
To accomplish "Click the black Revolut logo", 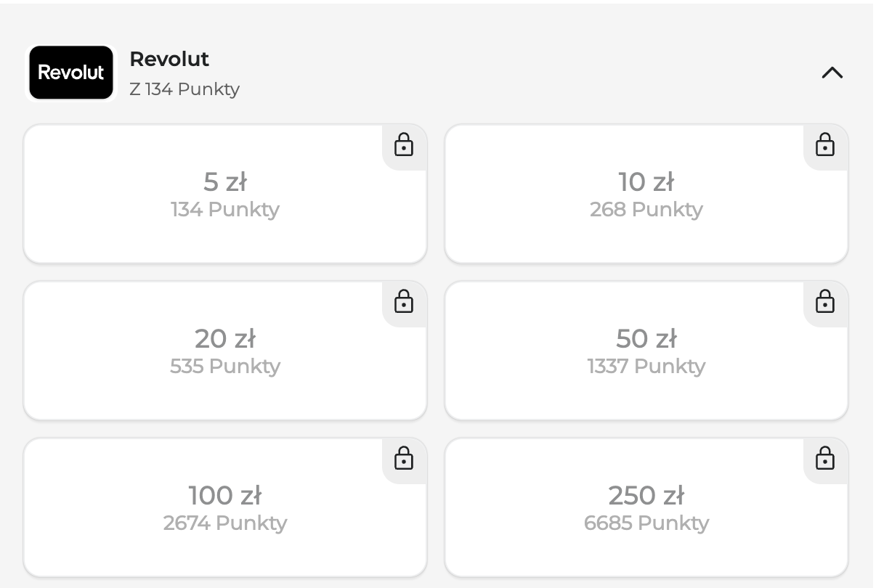I will pos(71,73).
